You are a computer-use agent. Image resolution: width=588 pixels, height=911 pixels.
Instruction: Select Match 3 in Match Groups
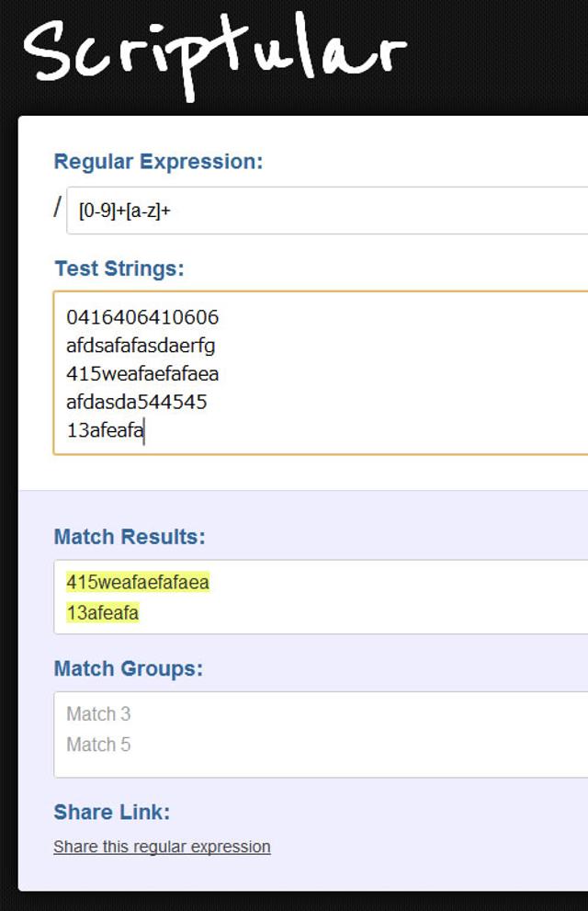[98, 714]
